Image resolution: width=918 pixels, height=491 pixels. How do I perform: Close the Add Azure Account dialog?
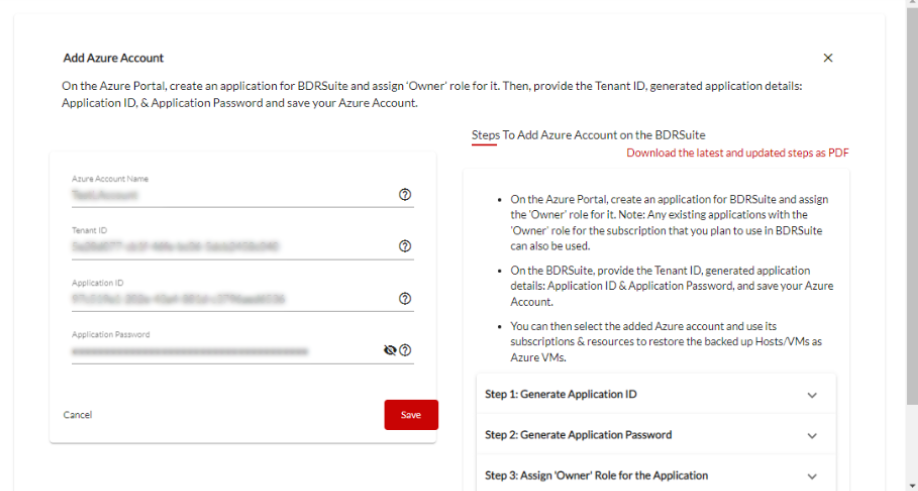[x=828, y=58]
